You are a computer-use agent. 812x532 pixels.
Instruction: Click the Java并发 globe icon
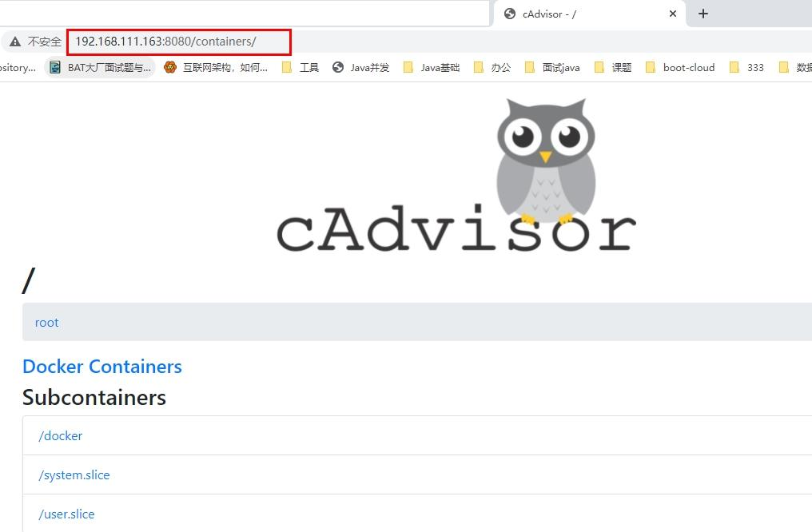tap(338, 68)
